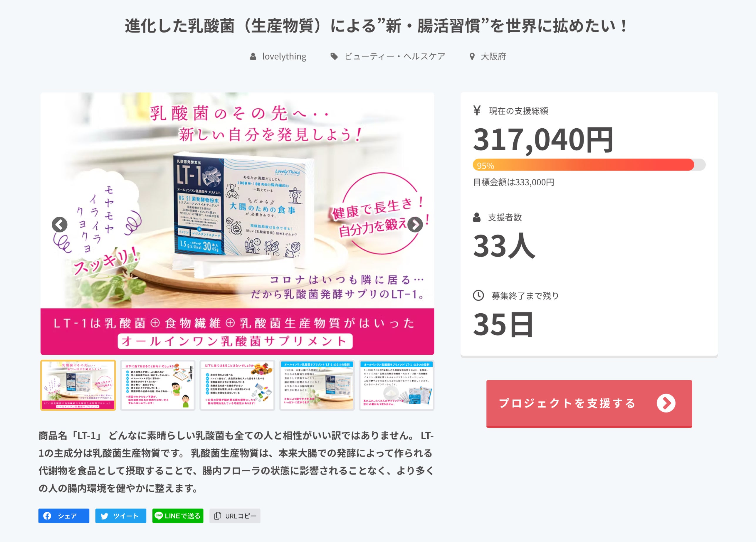Click the 95% funding progress bar
This screenshot has height=542, width=756.
point(589,165)
